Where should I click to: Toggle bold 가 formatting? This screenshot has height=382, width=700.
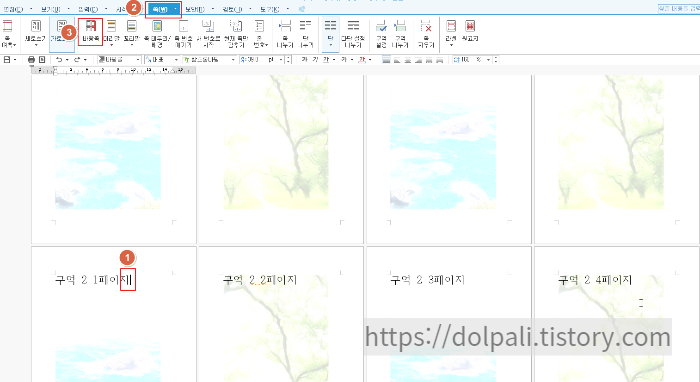304,59
